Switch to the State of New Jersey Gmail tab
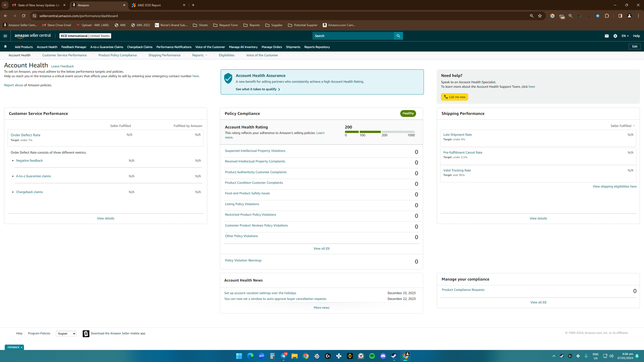644x362 pixels. [39, 5]
